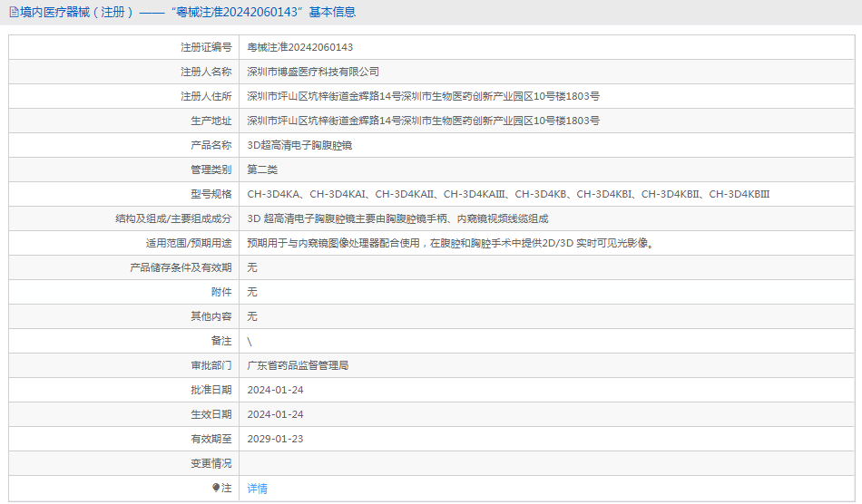Click the 审批部门 label
Viewport: 862px width, 504px height.
211,365
